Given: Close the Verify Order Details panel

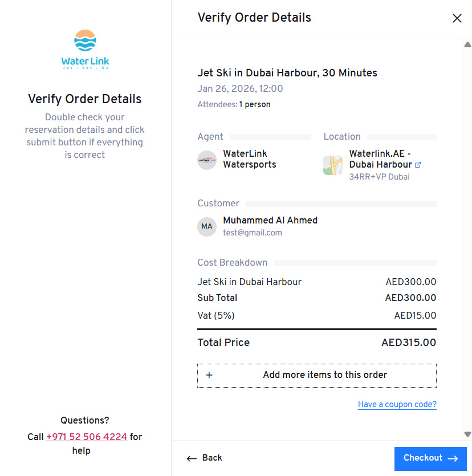Looking at the screenshot, I should [457, 18].
